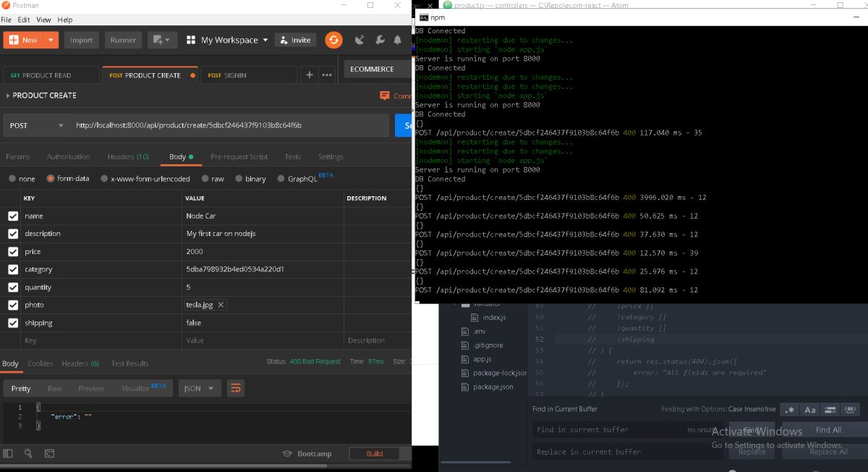Toggle match case Aa in Atom find
This screenshot has height=472, width=868.
click(810, 410)
